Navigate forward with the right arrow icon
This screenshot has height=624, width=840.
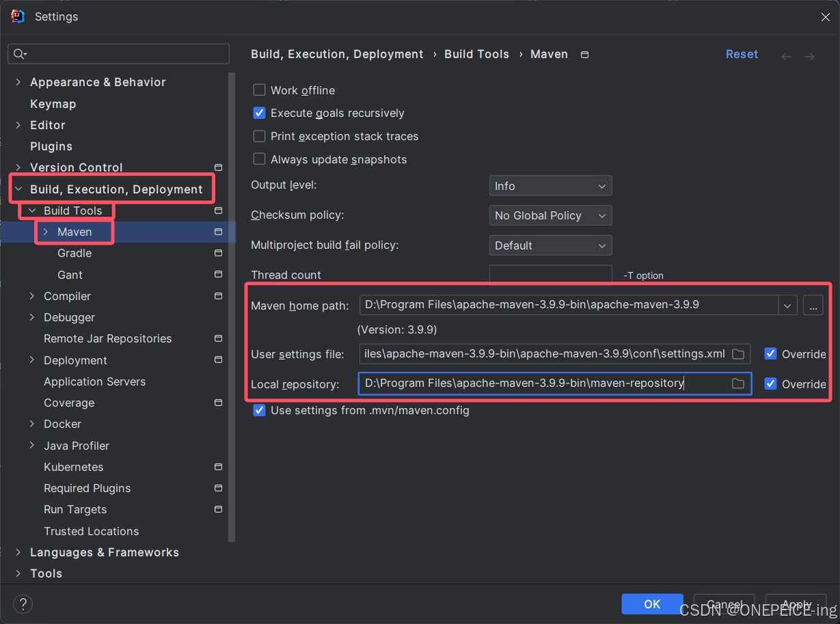coord(809,57)
